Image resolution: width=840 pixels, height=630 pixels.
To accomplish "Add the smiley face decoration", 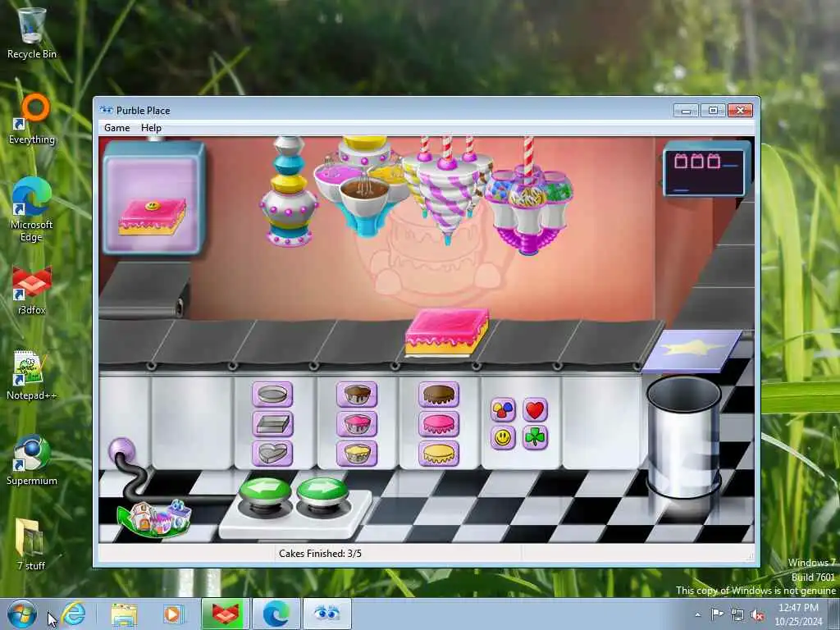I will click(503, 438).
